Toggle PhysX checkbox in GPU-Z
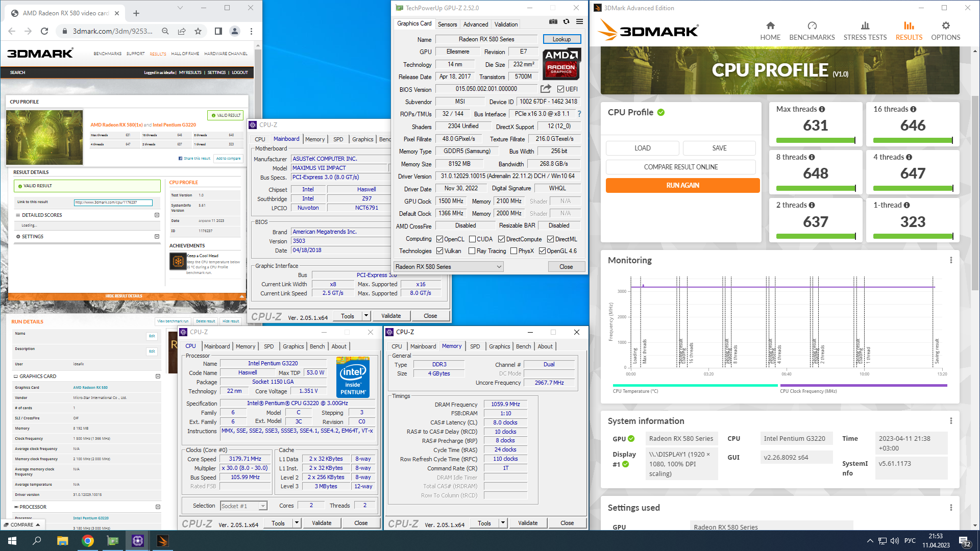The width and height of the screenshot is (980, 551). click(513, 251)
